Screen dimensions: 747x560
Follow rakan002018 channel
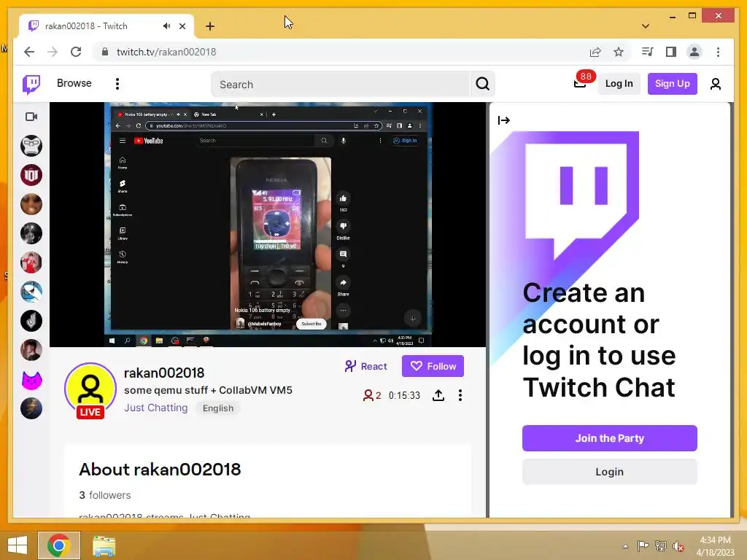(433, 366)
